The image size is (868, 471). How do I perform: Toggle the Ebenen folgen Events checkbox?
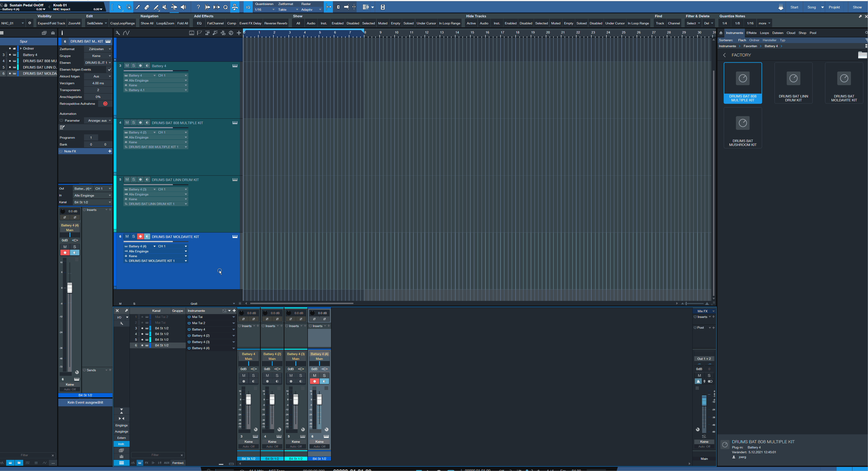(110, 69)
